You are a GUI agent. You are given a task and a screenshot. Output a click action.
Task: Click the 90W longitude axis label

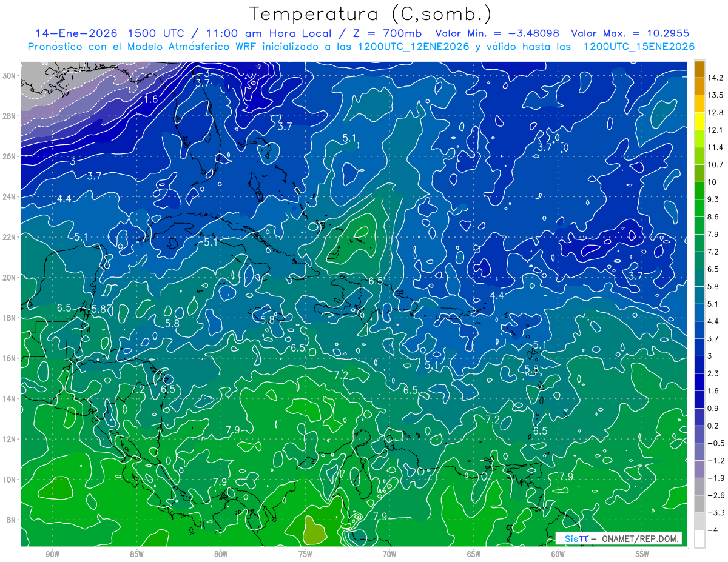click(52, 555)
